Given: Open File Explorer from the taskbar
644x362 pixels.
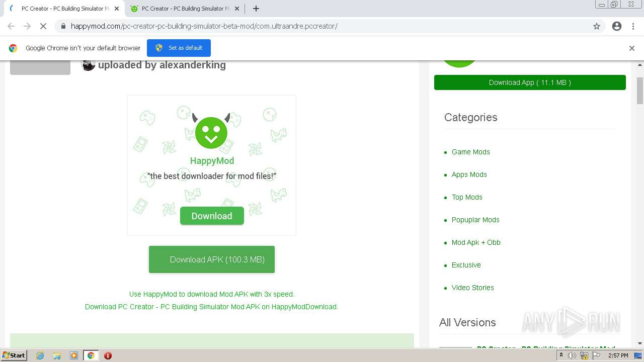Looking at the screenshot, I should click(x=57, y=355).
